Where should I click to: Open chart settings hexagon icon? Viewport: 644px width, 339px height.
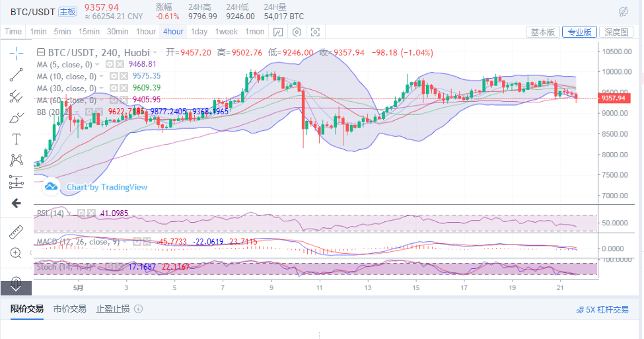[297, 32]
